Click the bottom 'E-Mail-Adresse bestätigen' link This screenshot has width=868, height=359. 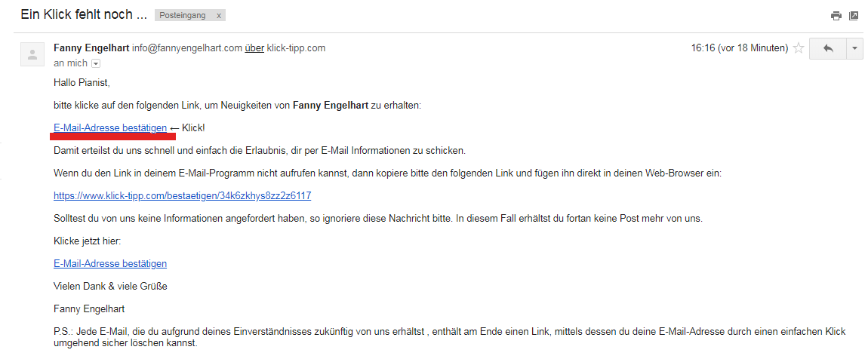tap(110, 263)
